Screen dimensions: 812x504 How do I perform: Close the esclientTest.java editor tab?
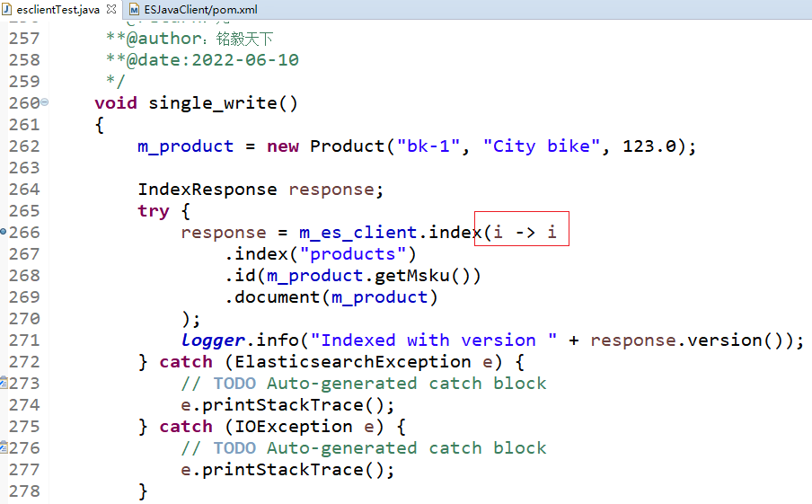(x=110, y=9)
